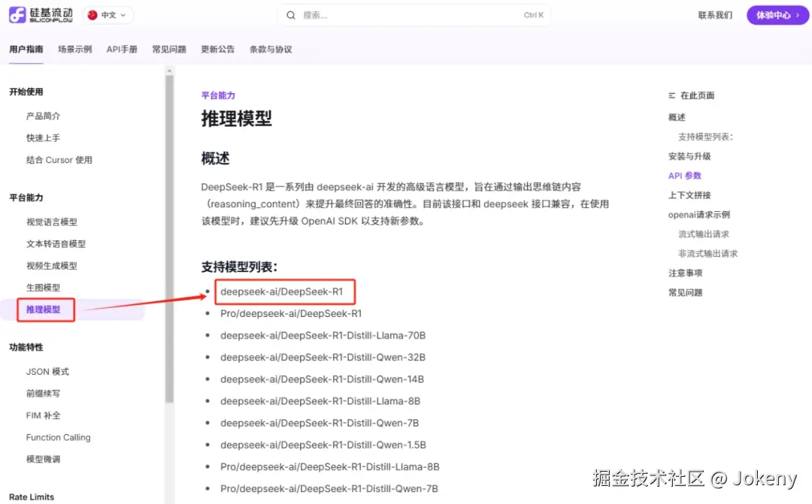The width and height of the screenshot is (812, 504).
Task: Open Function Calling in sidebar
Action: point(58,437)
